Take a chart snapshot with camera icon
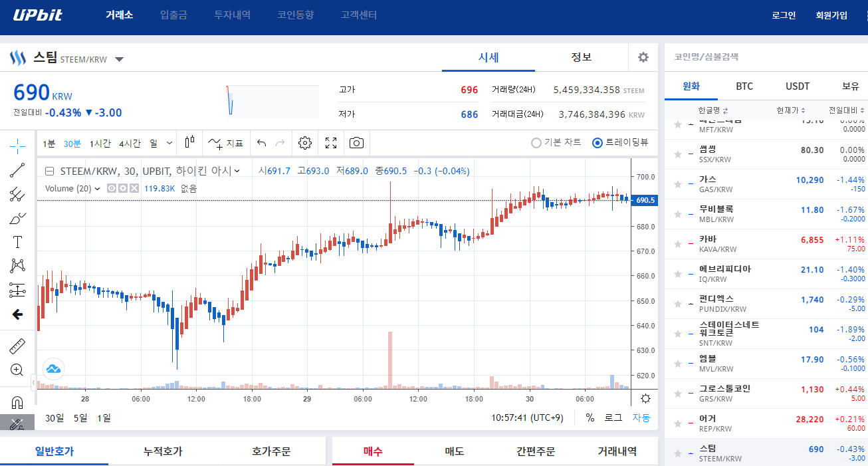The image size is (868, 466). click(357, 142)
